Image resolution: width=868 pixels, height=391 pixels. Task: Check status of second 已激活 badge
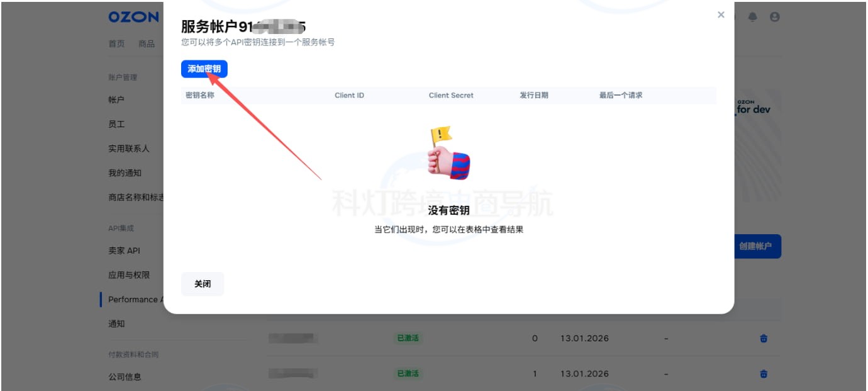coord(408,373)
